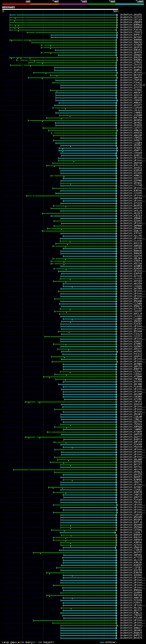Click the green ~80% identity legend segment
This screenshot has height=644, width=146.
(x=101, y=4)
